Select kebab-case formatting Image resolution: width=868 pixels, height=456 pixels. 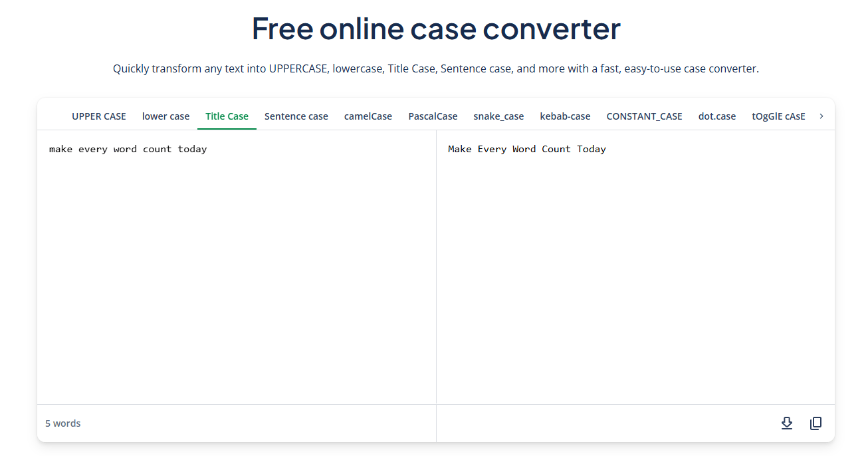click(565, 116)
